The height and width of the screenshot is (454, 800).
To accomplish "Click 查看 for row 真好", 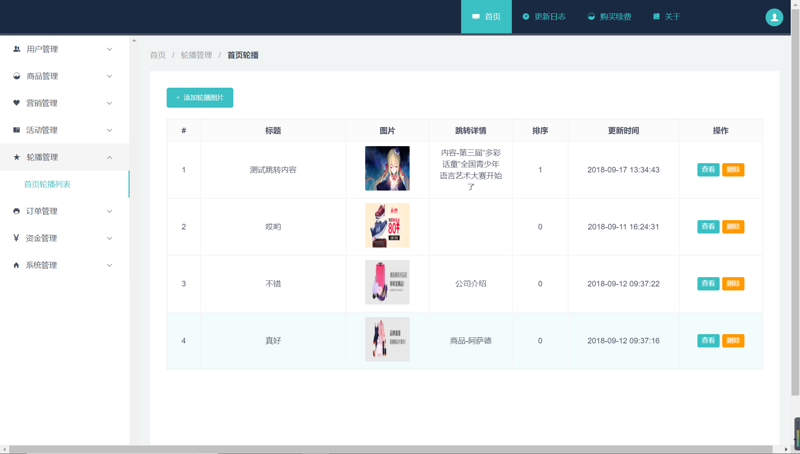I will pos(708,341).
